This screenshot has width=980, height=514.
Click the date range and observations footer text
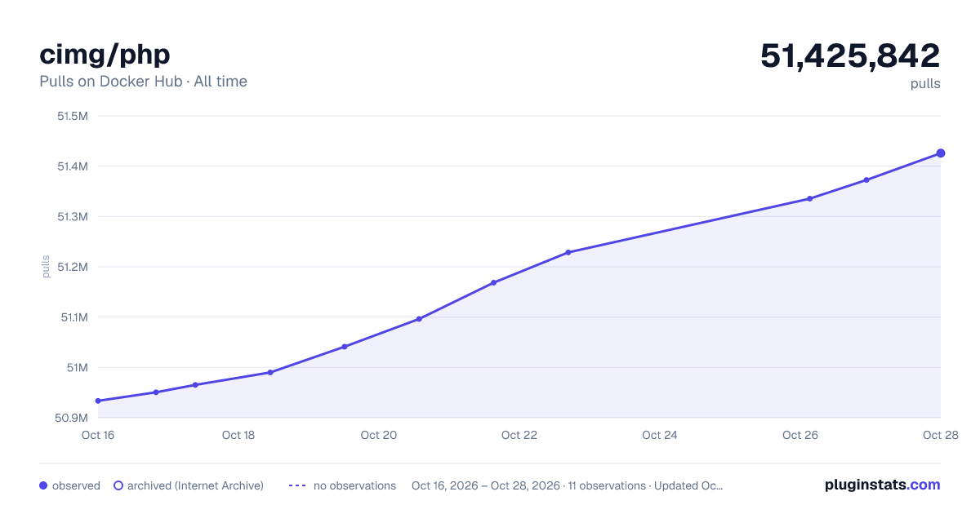(567, 485)
